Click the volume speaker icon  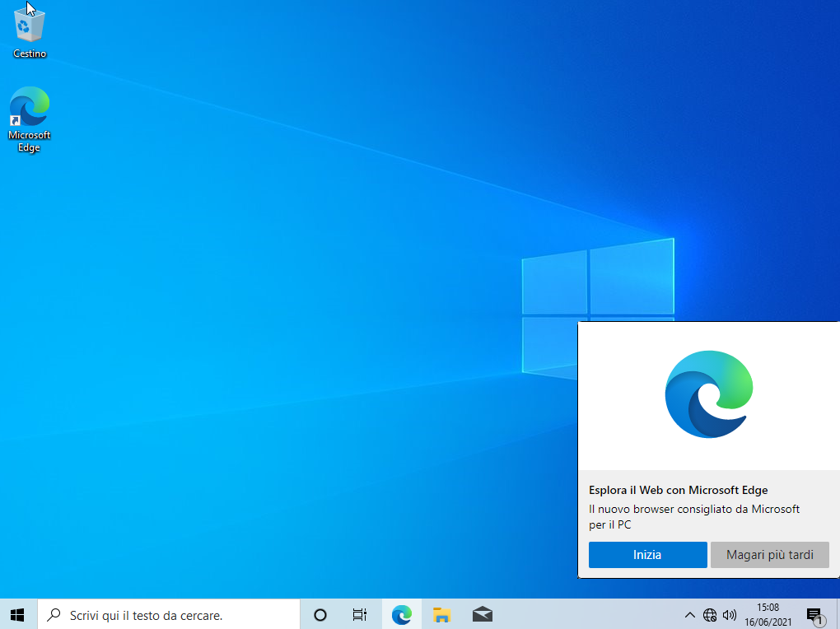click(x=729, y=615)
